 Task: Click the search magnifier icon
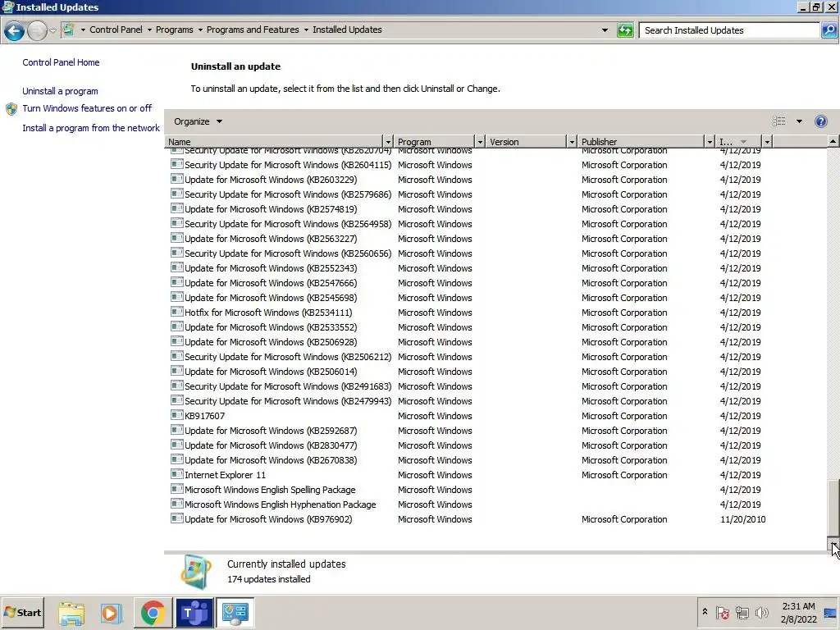pyautogui.click(x=829, y=30)
